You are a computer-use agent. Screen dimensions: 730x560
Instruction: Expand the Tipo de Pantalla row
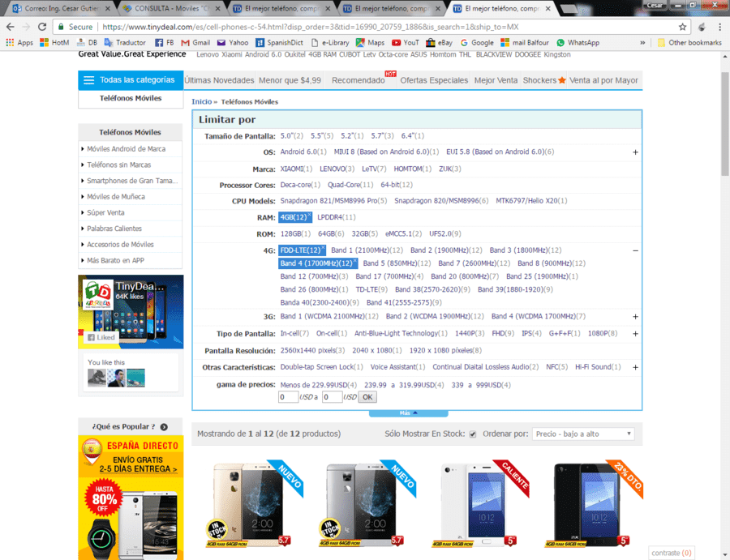coord(635,334)
